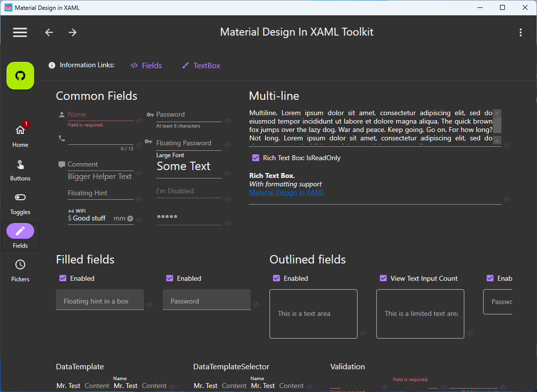
Task: Click scroll up arrow in Multiline box
Action: (497, 113)
